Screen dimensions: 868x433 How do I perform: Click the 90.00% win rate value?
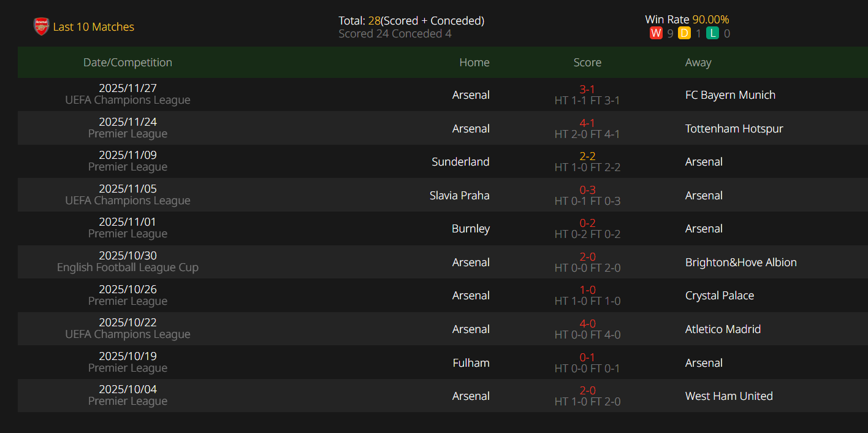click(710, 20)
